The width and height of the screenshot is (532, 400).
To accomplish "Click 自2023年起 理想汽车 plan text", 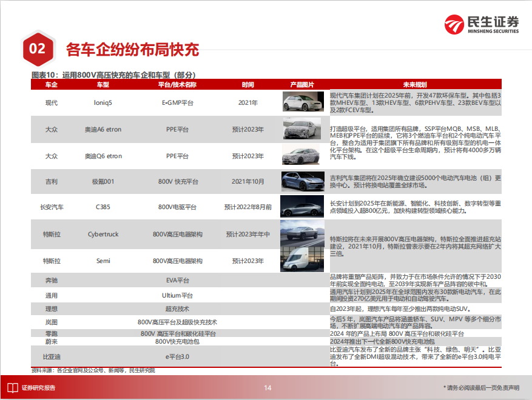I will [400, 309].
